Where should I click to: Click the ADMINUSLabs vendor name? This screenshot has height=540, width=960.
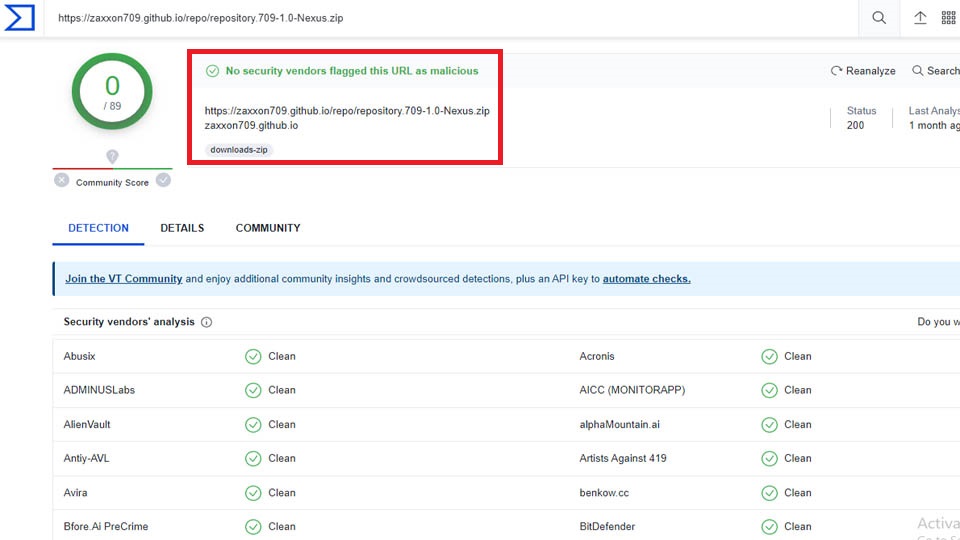coord(99,390)
